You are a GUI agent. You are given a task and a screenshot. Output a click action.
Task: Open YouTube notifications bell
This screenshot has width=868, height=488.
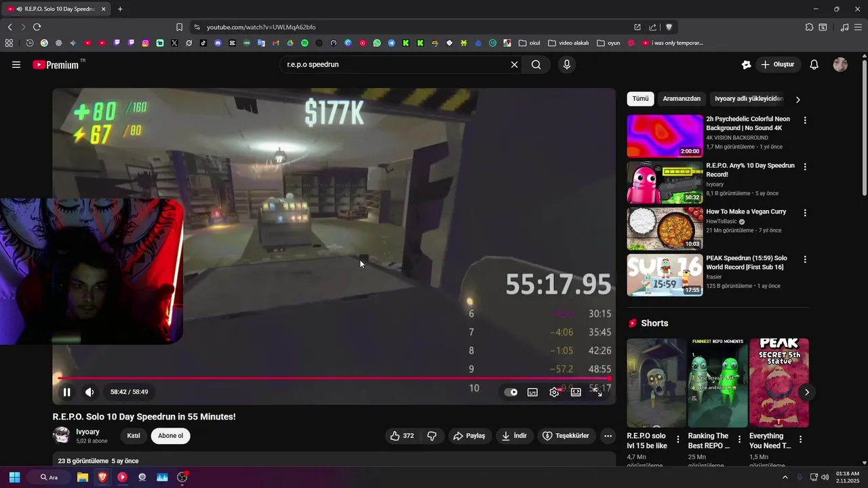coord(814,64)
